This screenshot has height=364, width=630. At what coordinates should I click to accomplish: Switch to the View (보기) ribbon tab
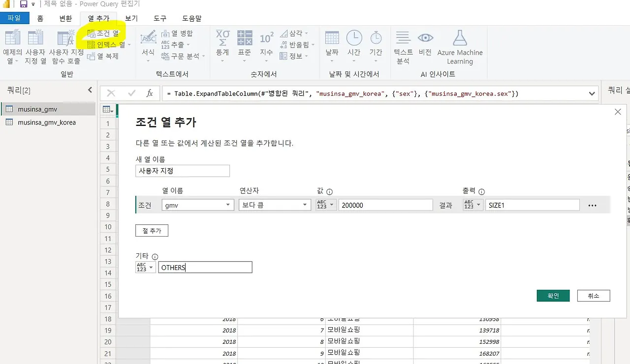[x=131, y=18]
